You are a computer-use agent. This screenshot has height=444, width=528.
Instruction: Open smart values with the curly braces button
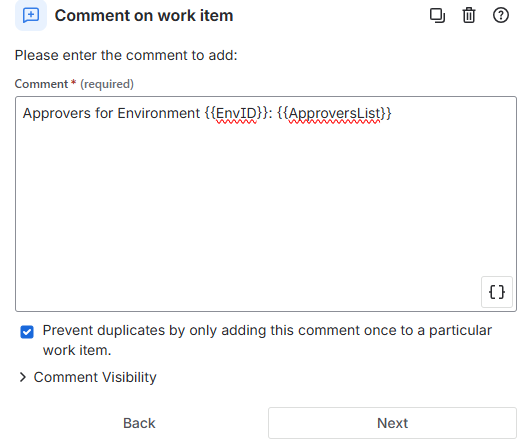tap(497, 292)
